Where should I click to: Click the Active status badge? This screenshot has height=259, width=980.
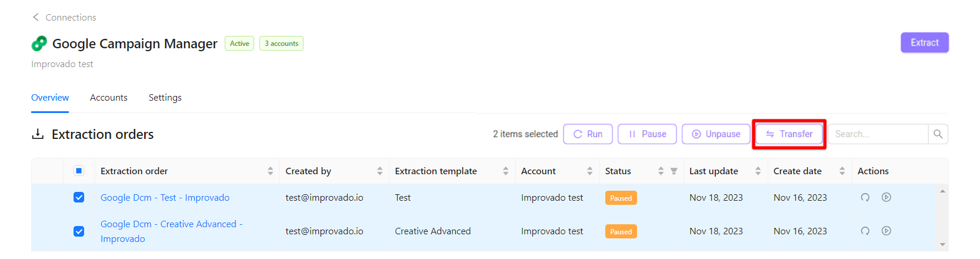click(239, 44)
